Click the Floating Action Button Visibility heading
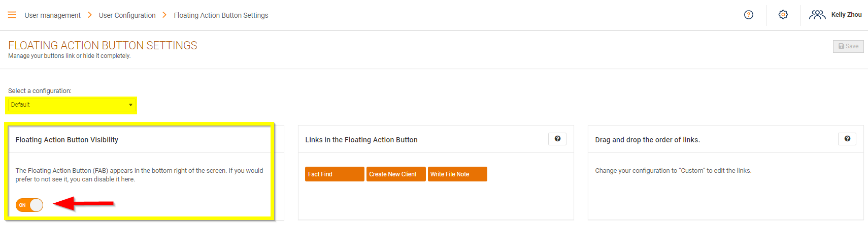 (66, 140)
